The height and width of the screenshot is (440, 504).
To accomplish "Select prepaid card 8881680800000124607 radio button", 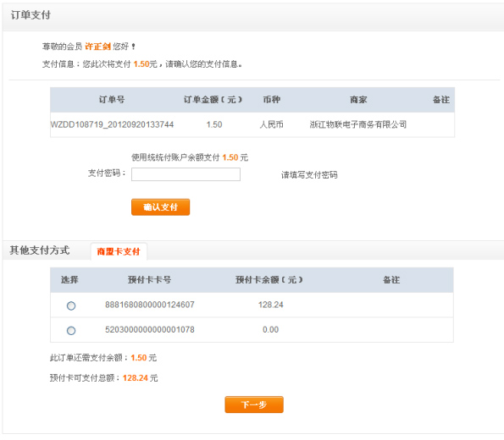I will click(71, 305).
